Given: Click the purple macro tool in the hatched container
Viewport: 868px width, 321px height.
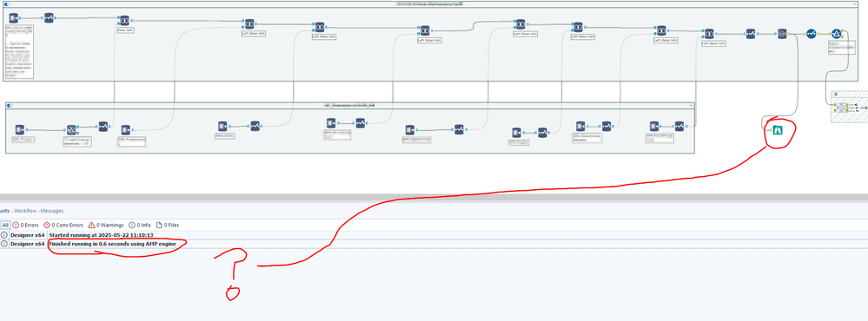Looking at the screenshot, I should tap(841, 108).
